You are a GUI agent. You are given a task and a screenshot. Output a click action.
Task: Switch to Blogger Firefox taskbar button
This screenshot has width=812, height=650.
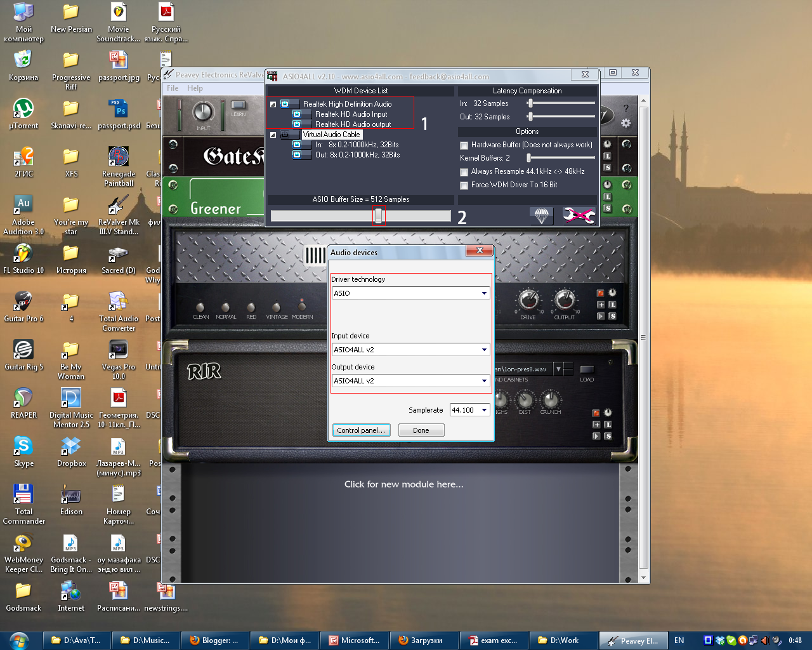(216, 640)
